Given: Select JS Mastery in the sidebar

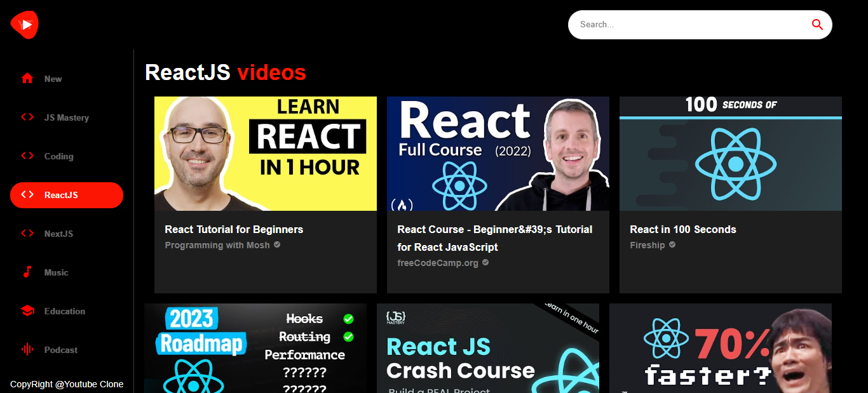Looking at the screenshot, I should click(x=67, y=117).
